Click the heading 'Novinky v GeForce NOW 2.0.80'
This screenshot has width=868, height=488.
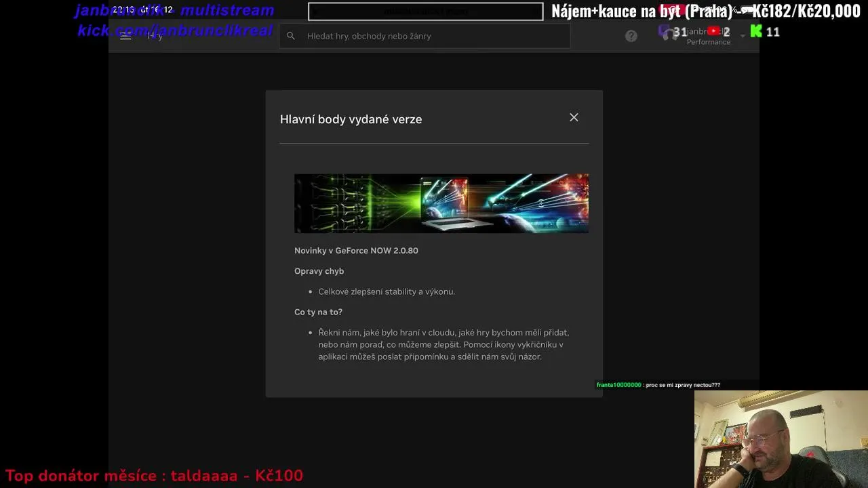[x=356, y=251]
